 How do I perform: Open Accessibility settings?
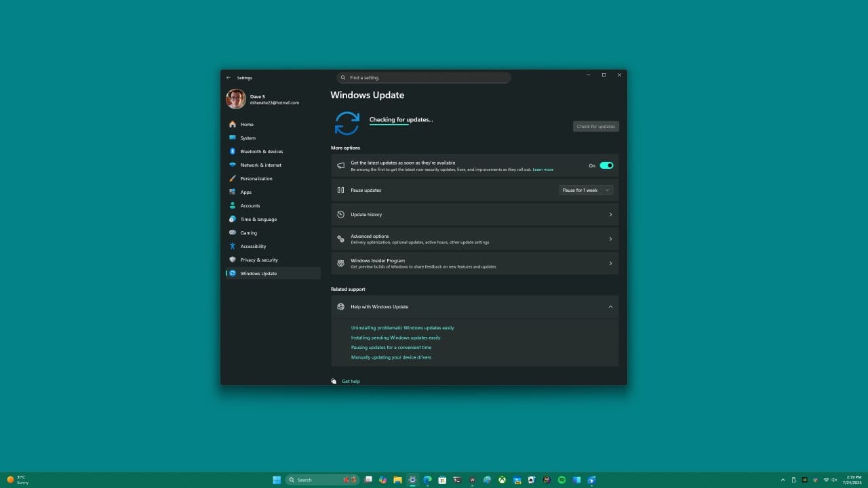pyautogui.click(x=253, y=246)
